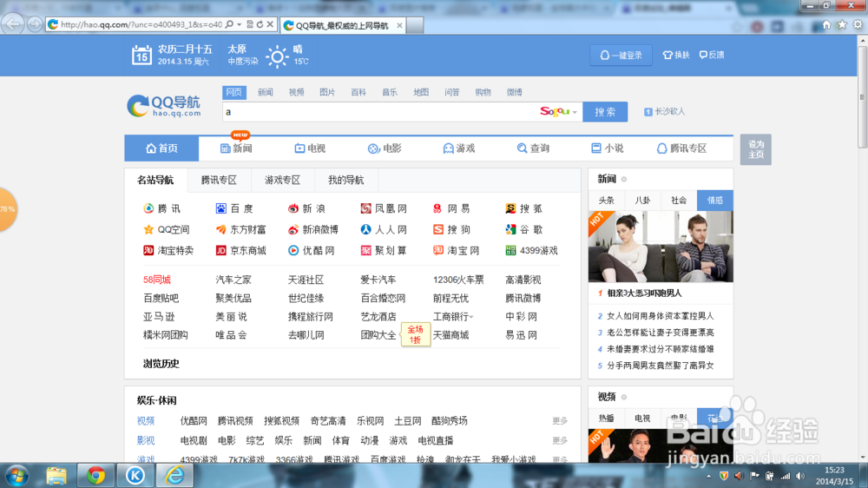Open Sina 新浪 site link
Viewport: 868px width, 488px height.
tap(306, 208)
